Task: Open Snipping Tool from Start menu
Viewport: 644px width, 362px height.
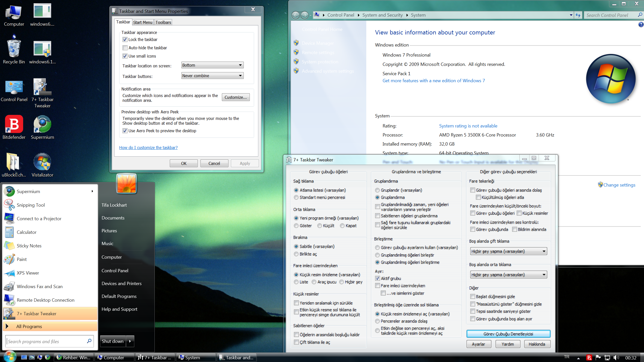Action: 31,205
